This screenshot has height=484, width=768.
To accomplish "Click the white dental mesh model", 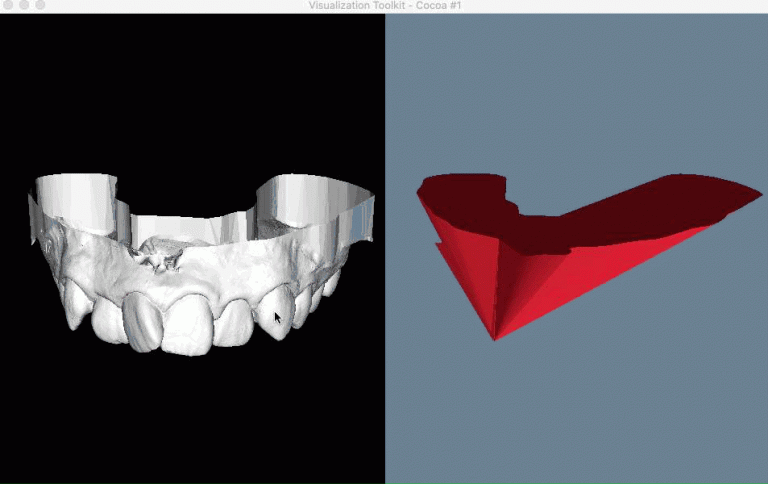I will [x=201, y=265].
